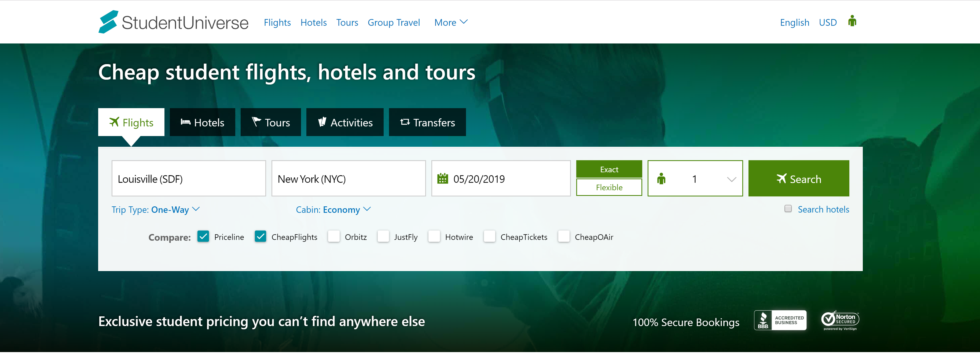
Task: Select the Exact dates button
Action: (609, 169)
